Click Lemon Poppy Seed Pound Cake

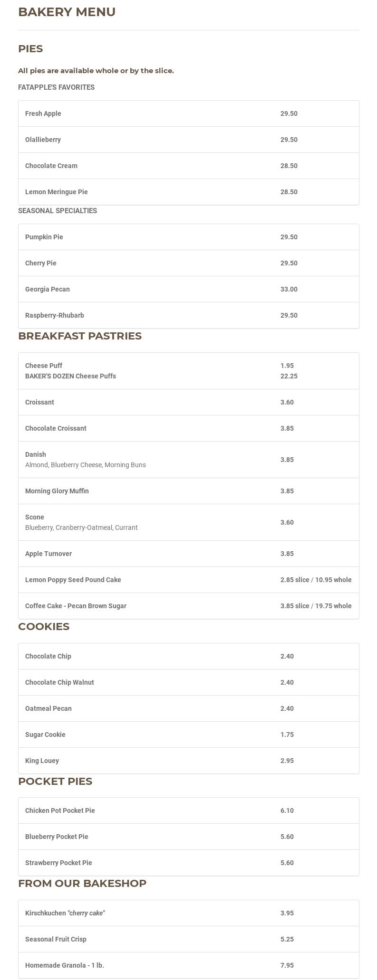click(73, 580)
